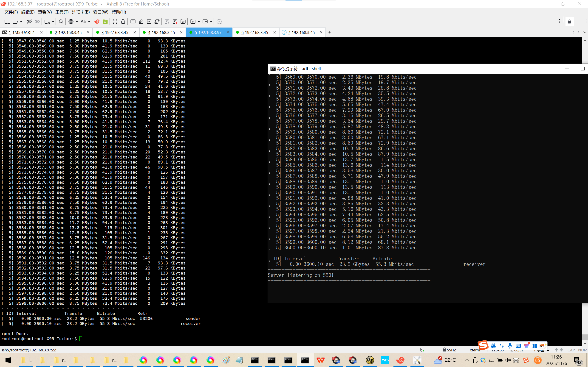588x367 pixels.
Task: Open the highlight pen tool icon
Action: (x=141, y=22)
